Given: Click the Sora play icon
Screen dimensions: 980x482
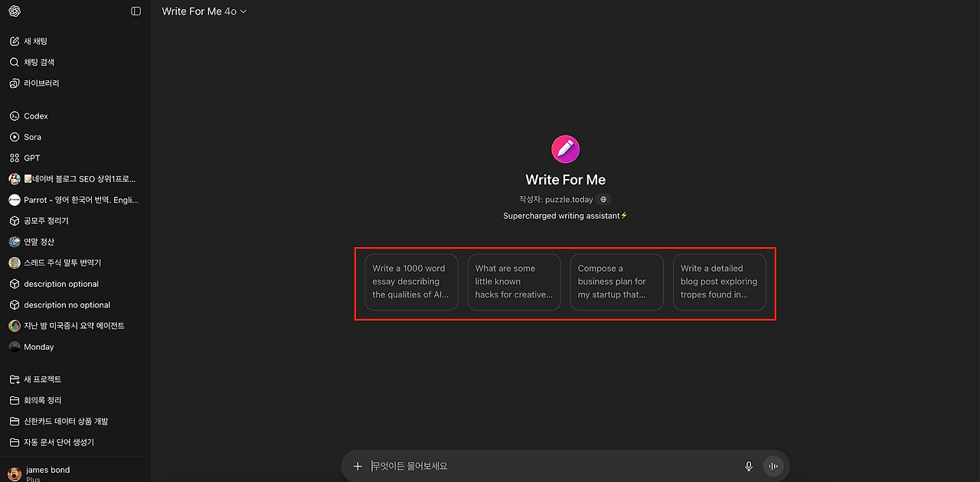Looking at the screenshot, I should tap(15, 137).
